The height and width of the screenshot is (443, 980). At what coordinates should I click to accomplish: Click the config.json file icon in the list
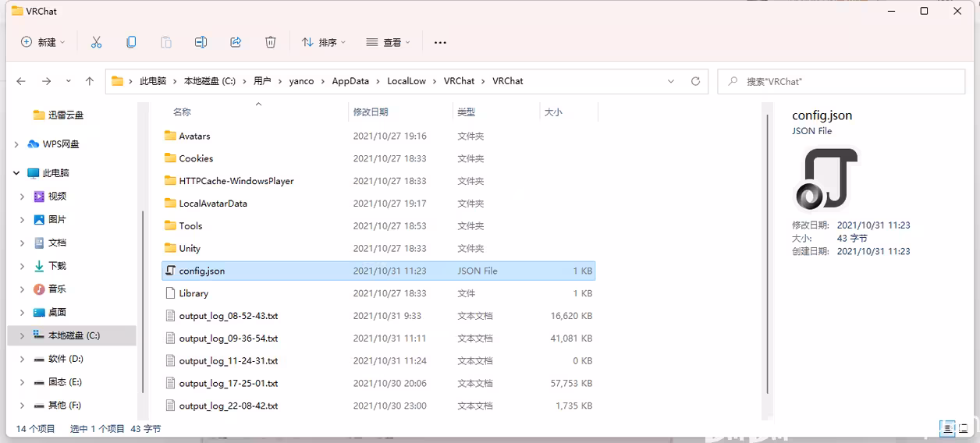coord(171,271)
